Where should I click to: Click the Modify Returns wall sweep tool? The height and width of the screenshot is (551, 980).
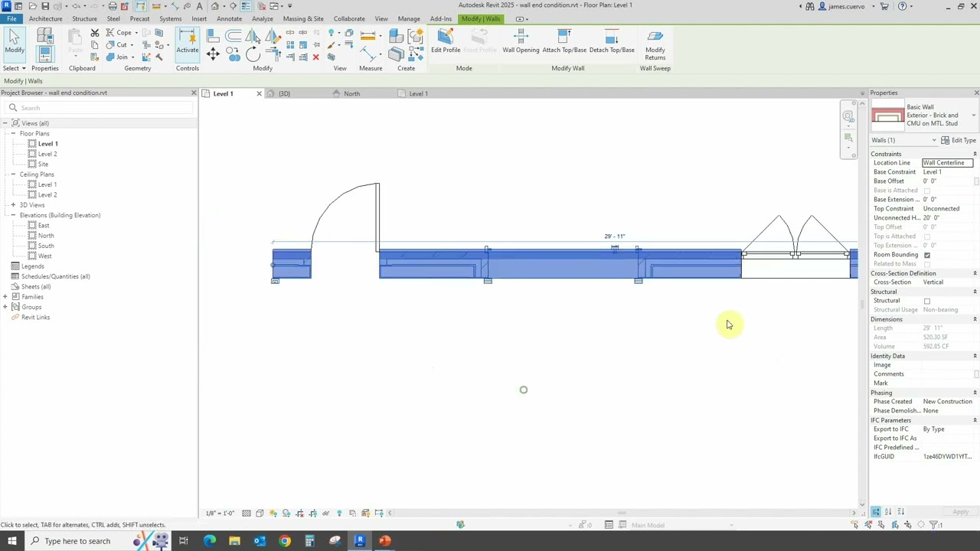(x=655, y=44)
